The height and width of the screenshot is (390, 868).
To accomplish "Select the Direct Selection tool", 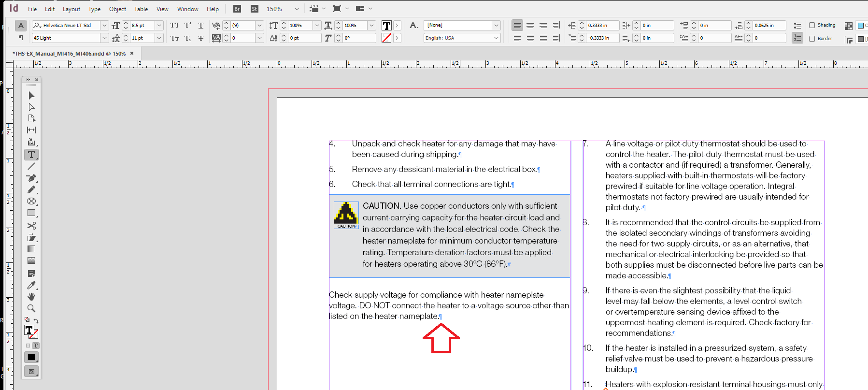I will pyautogui.click(x=31, y=107).
